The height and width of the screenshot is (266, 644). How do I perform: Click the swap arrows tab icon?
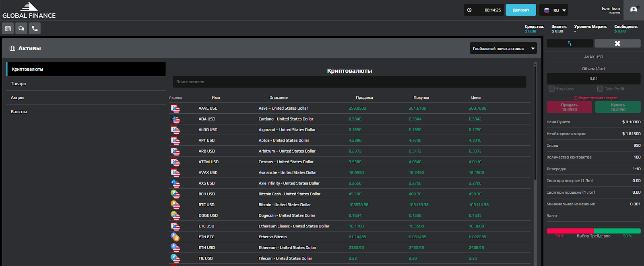point(570,43)
